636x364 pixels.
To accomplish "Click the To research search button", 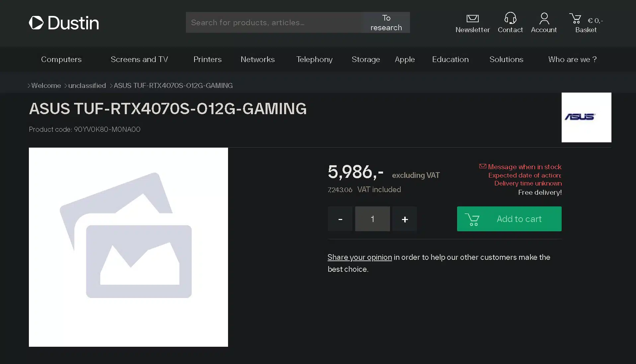I will 386,23.
